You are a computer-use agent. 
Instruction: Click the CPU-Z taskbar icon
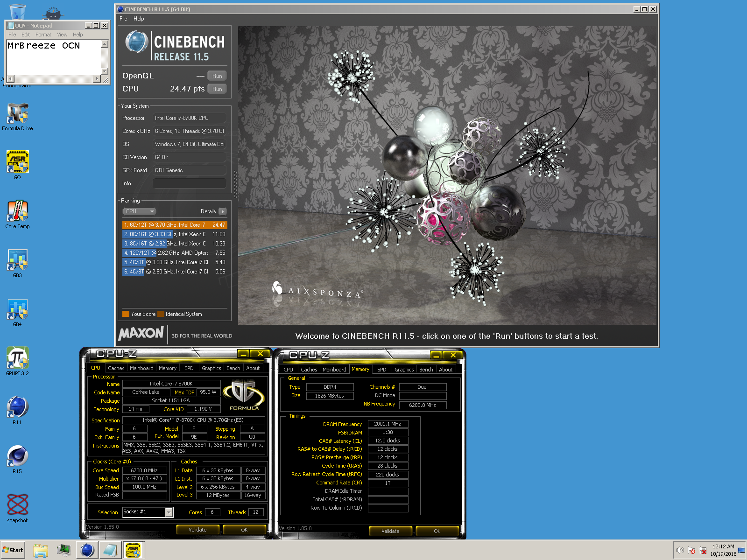click(134, 551)
